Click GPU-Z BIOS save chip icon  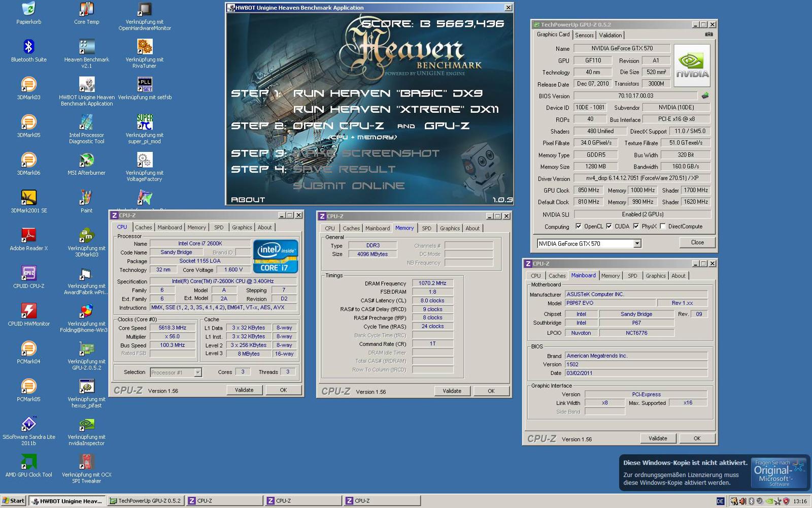tap(705, 96)
